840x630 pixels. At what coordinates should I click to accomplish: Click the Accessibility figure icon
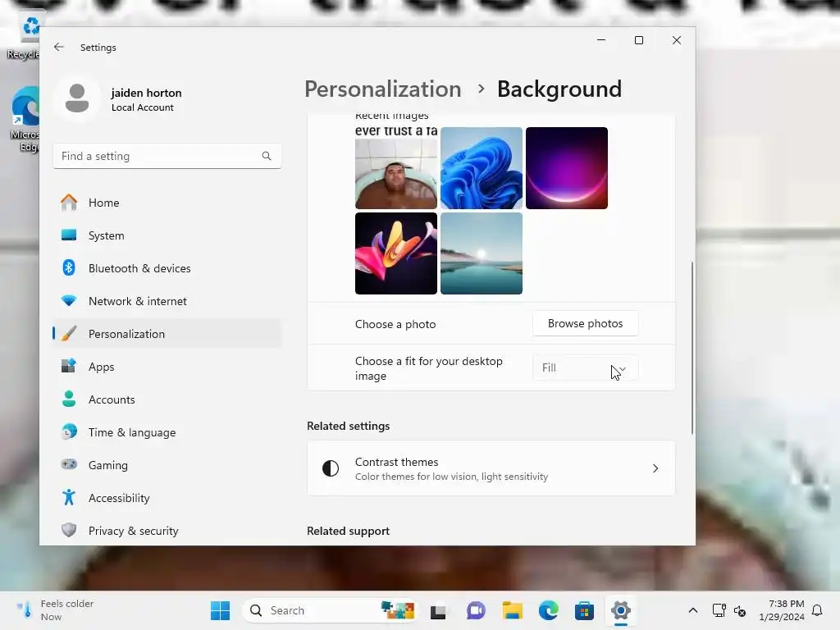69,498
